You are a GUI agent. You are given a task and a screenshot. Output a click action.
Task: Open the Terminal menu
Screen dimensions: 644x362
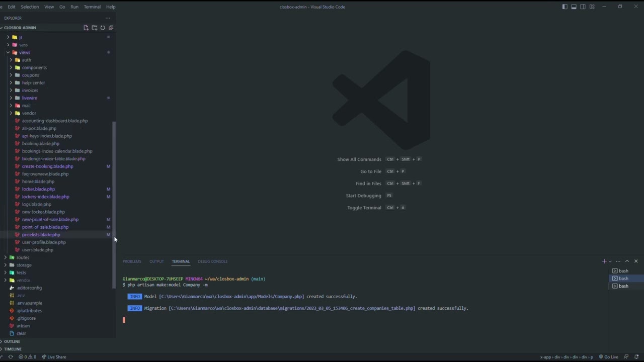coord(92,7)
